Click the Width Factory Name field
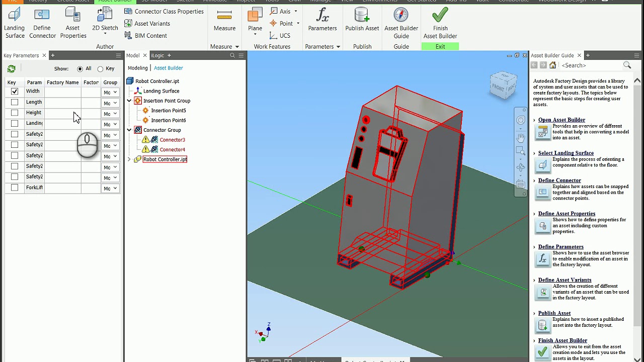The height and width of the screenshot is (362, 644). click(63, 92)
